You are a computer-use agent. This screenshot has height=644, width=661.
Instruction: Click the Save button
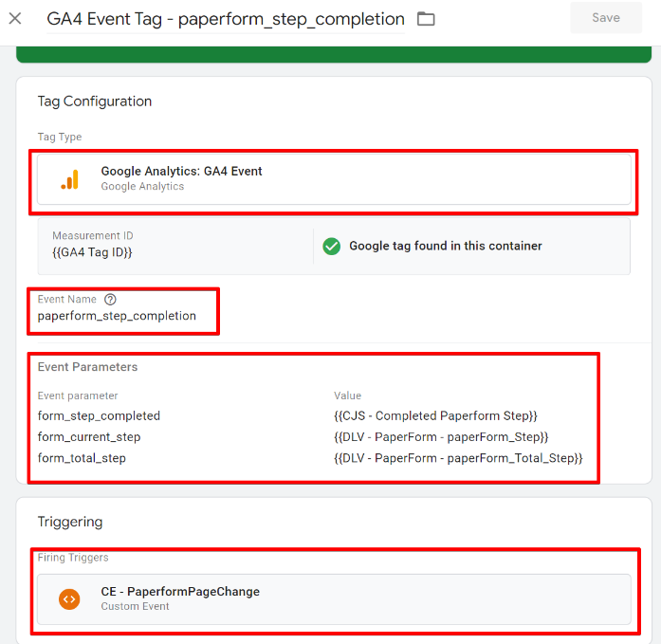pos(606,17)
